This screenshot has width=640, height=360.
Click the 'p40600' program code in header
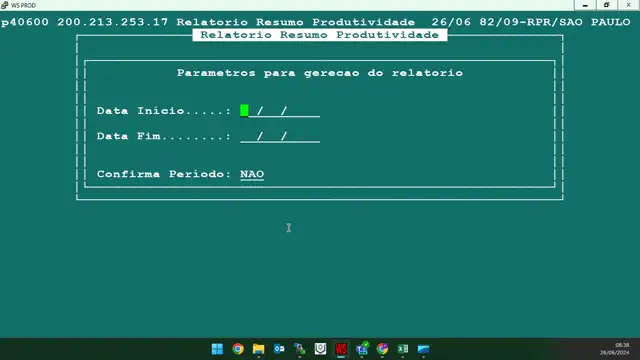(x=25, y=22)
